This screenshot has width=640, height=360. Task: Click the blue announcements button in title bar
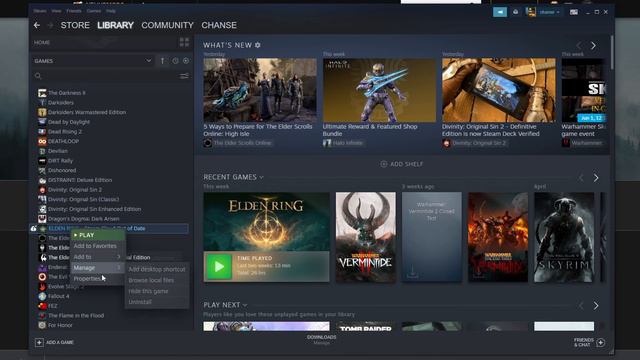click(500, 12)
